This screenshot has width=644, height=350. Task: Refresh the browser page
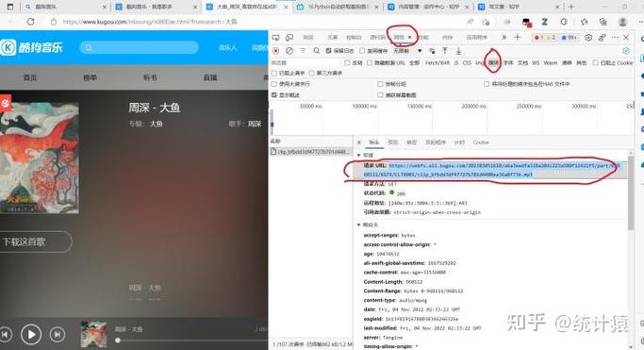pos(31,22)
